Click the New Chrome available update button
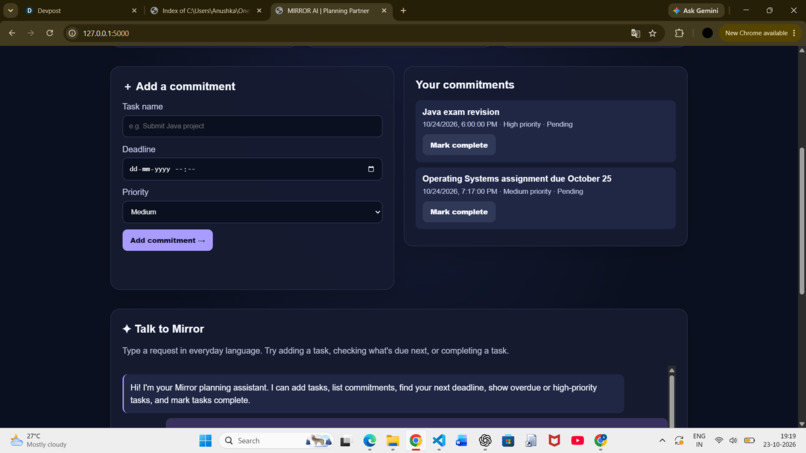The width and height of the screenshot is (806, 453). 760,33
